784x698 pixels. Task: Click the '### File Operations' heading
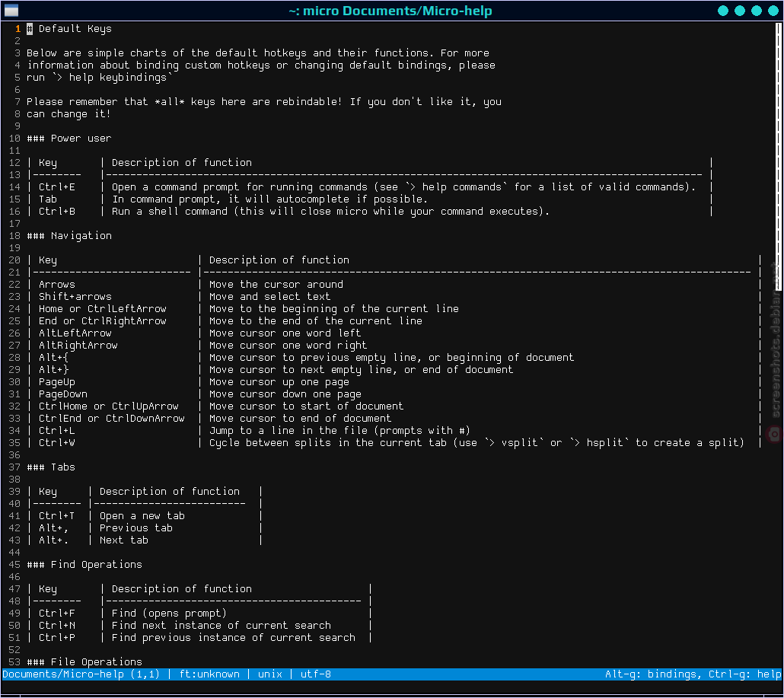[84, 661]
